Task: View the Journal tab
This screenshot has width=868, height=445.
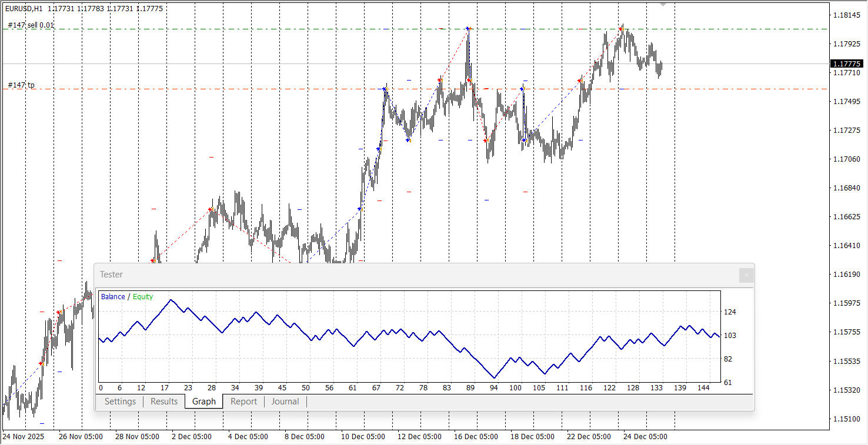Action: (x=285, y=401)
